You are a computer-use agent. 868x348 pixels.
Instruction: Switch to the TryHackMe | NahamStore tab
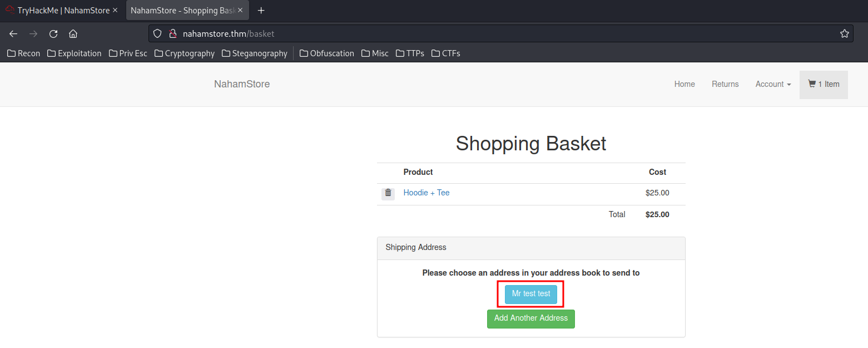coord(62,11)
